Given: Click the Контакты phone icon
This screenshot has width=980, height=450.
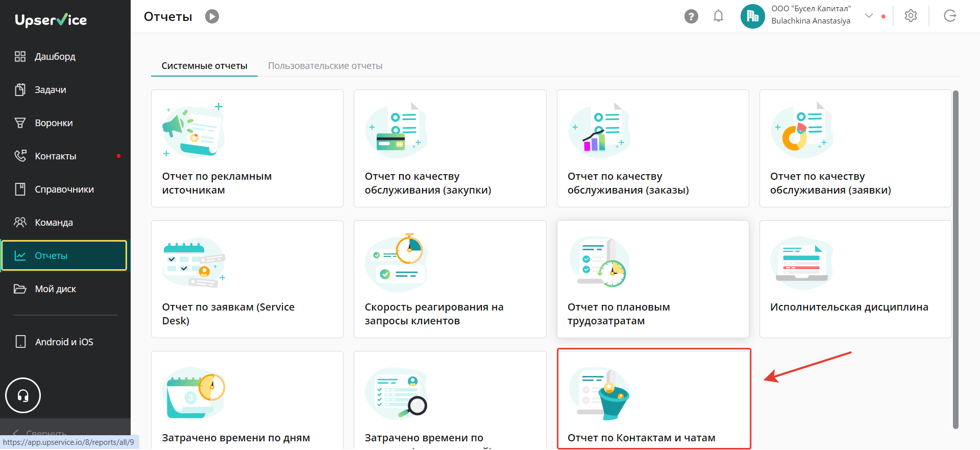Looking at the screenshot, I should coord(20,156).
